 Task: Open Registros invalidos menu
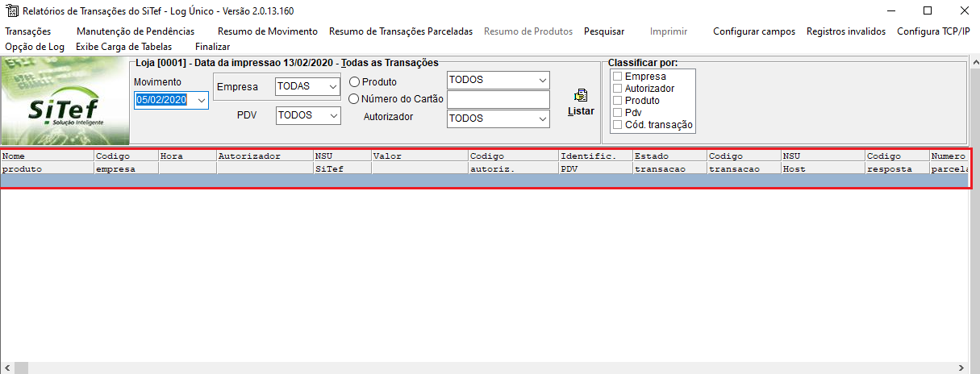point(846,31)
